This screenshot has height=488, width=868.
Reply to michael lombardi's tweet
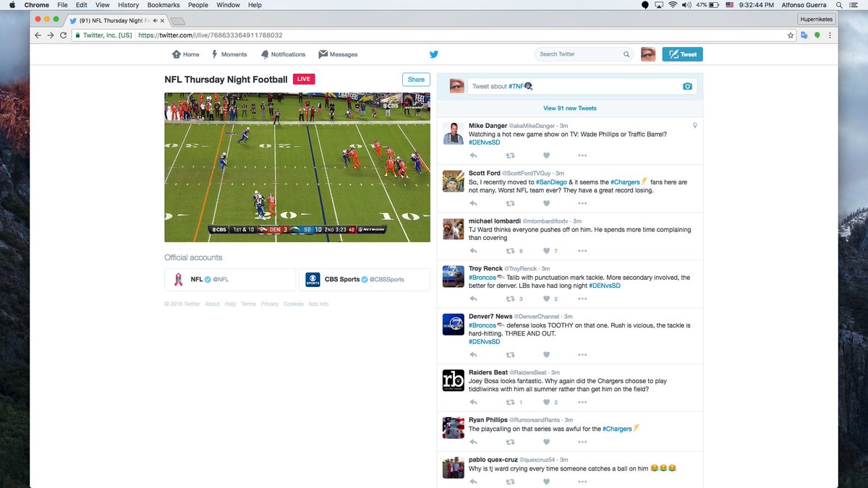[473, 251]
